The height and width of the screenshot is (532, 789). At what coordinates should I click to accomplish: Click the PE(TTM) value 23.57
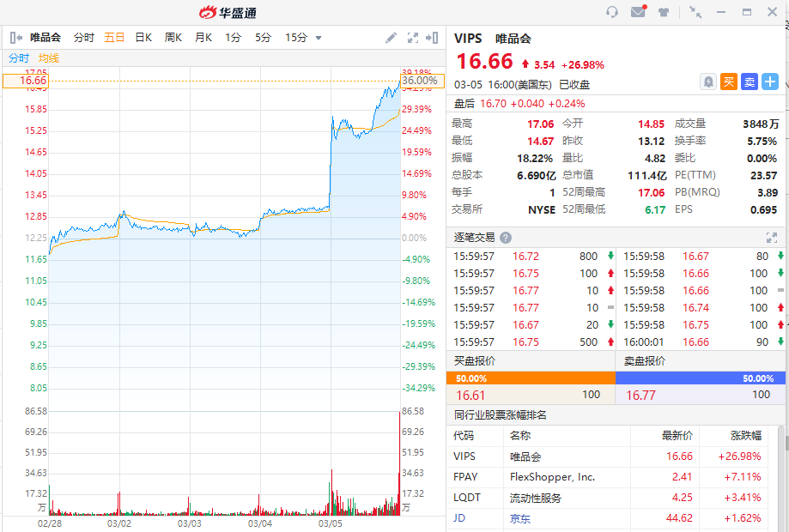point(763,176)
